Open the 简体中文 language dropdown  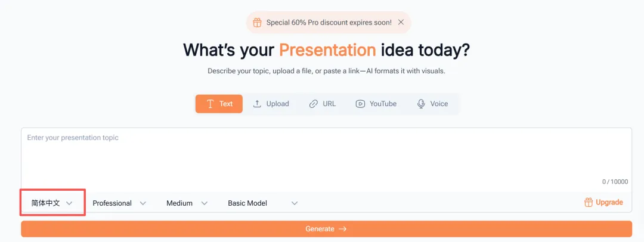tap(52, 203)
